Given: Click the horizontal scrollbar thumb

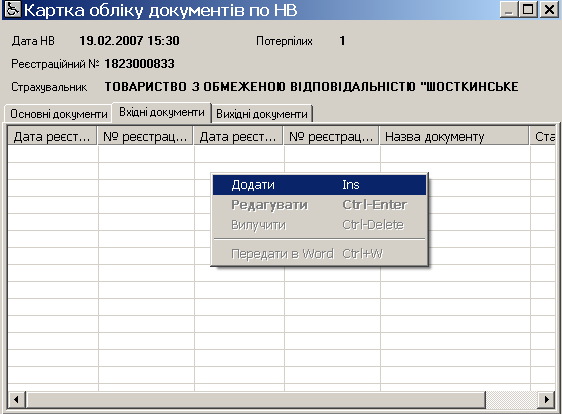Looking at the screenshot, I should click(256, 399).
